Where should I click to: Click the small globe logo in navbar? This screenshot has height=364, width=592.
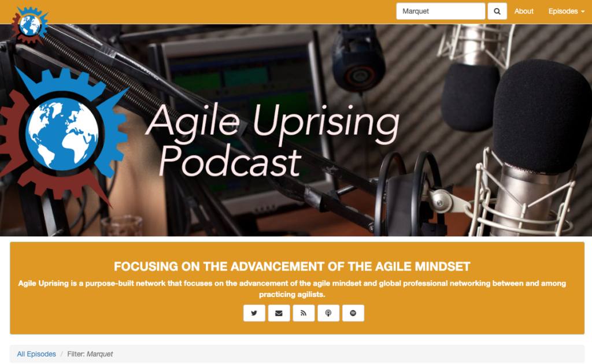pos(30,25)
